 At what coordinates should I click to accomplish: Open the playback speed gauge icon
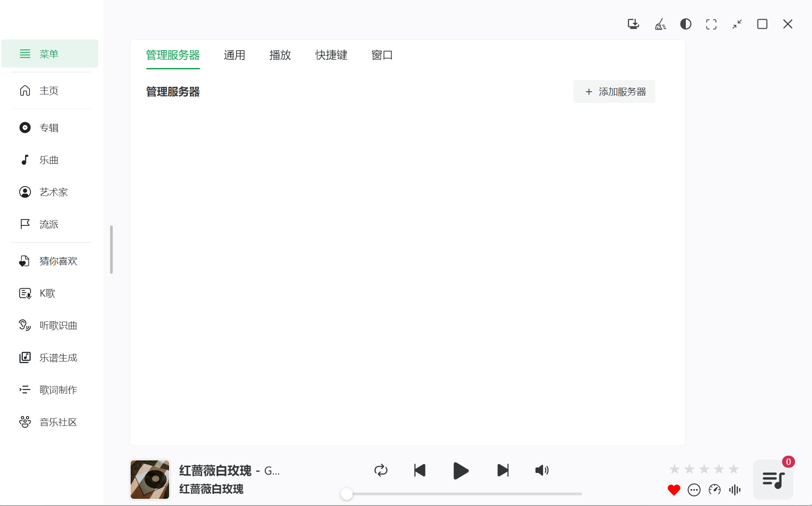(x=714, y=490)
